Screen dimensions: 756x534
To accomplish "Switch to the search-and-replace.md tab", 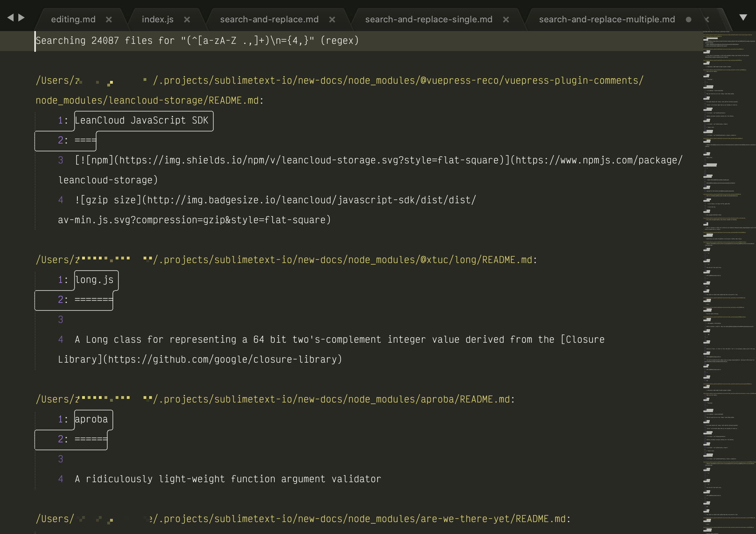I will click(x=269, y=20).
